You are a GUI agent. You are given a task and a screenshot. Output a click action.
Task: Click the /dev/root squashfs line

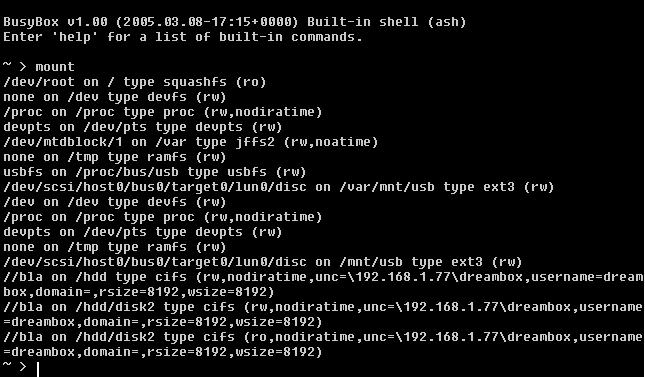click(135, 82)
